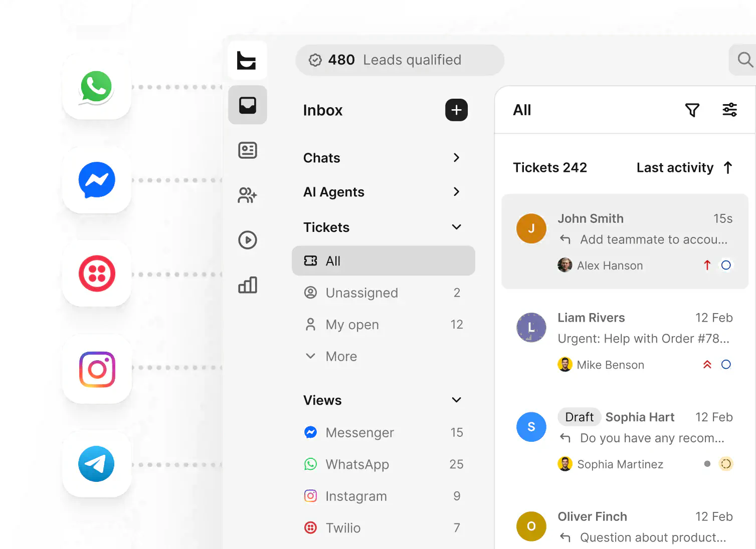Click the Twilio channel icon

tap(97, 273)
